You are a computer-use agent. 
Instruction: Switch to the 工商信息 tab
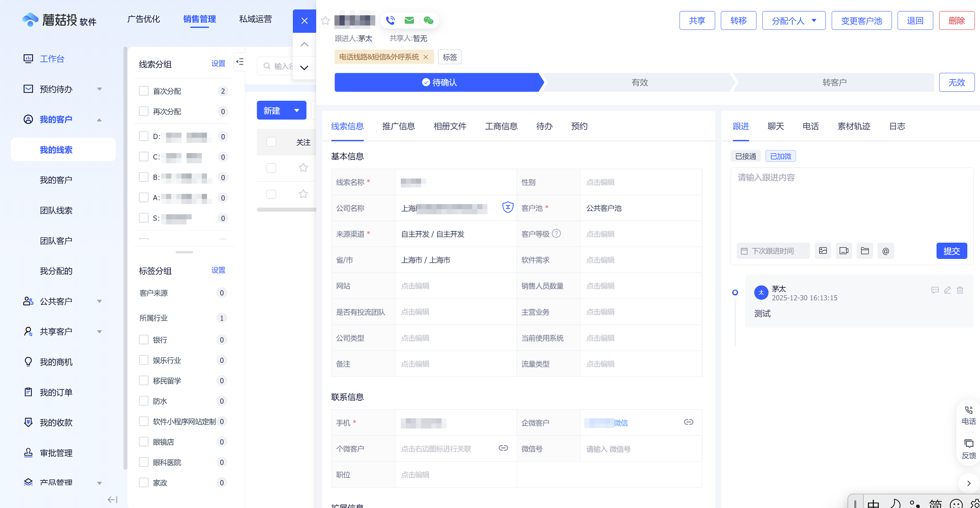[501, 126]
